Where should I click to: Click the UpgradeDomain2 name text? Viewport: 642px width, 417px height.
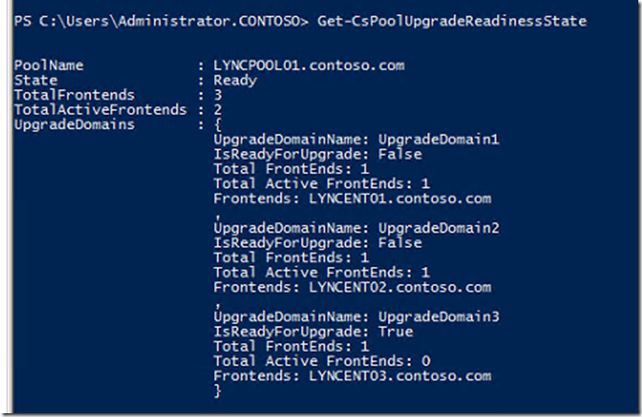click(439, 228)
